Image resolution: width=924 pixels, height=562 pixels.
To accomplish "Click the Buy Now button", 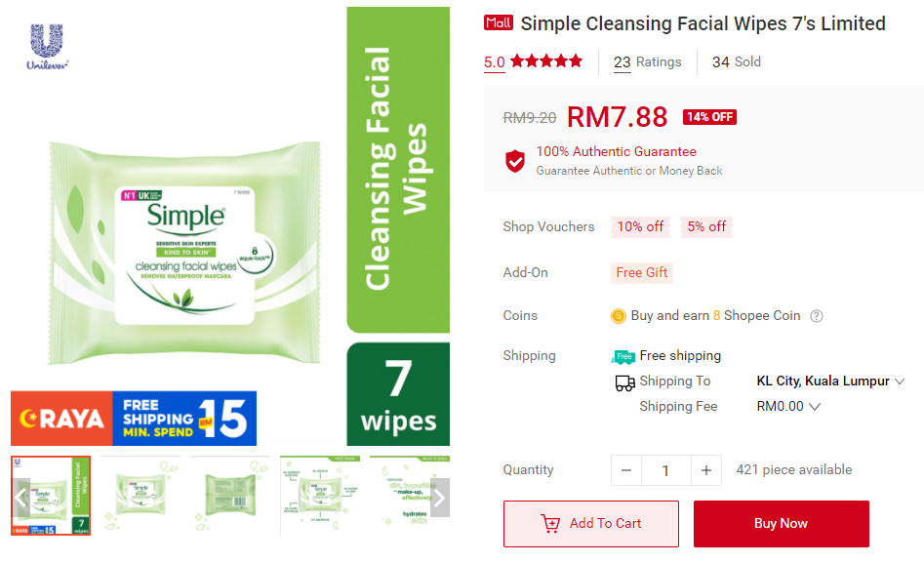I will click(781, 524).
